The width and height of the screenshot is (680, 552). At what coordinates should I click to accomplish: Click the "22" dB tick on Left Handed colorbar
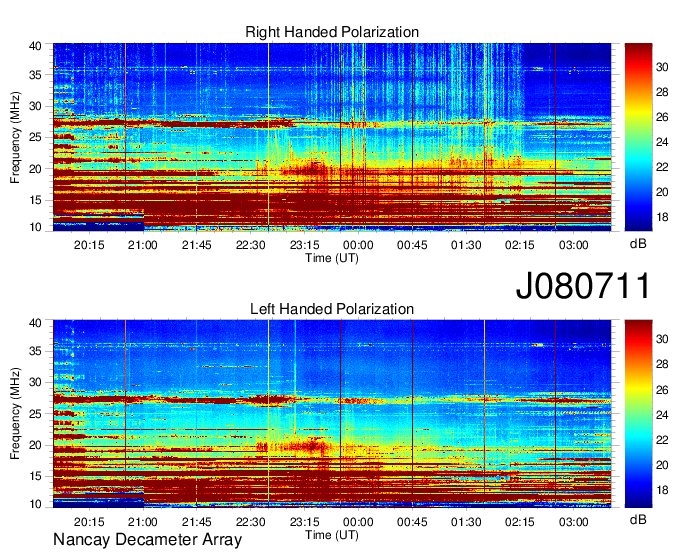coord(662,440)
